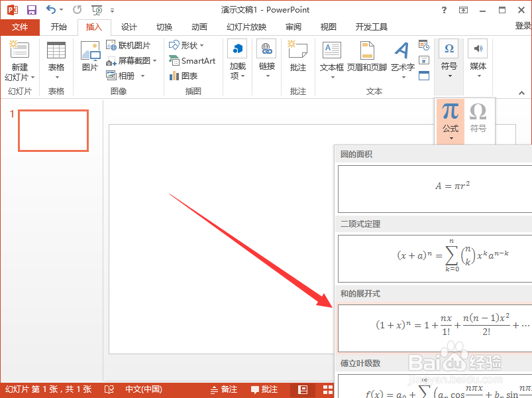Screen dimensions: 532x398
Task: Undo the last action
Action: (51, 10)
